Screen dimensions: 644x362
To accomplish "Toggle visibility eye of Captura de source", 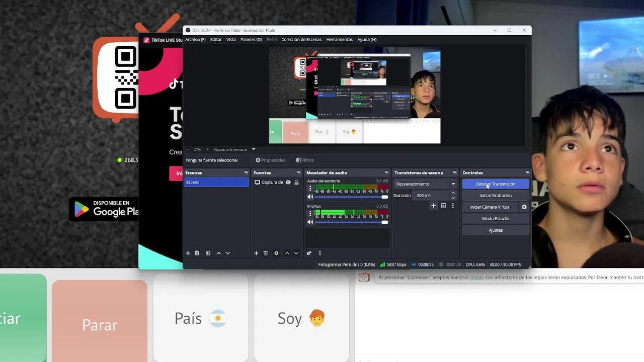I will point(288,183).
